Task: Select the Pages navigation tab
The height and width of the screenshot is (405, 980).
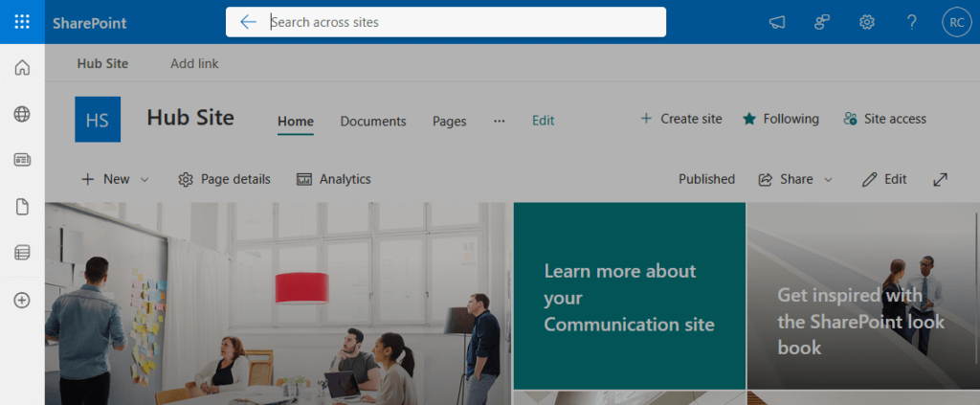Action: click(450, 122)
